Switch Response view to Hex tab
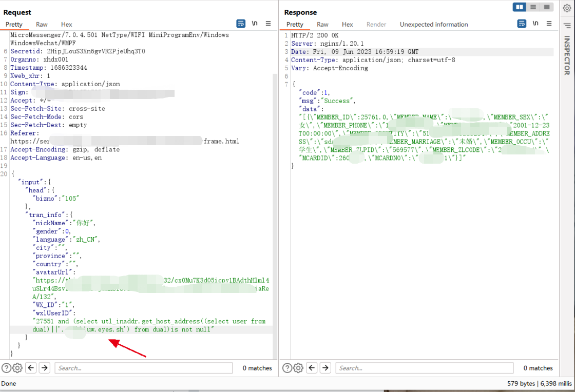575x392 pixels. (347, 24)
